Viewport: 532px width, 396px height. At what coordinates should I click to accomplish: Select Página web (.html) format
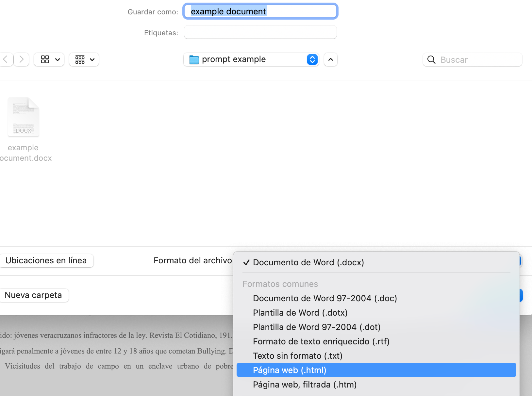(376, 370)
